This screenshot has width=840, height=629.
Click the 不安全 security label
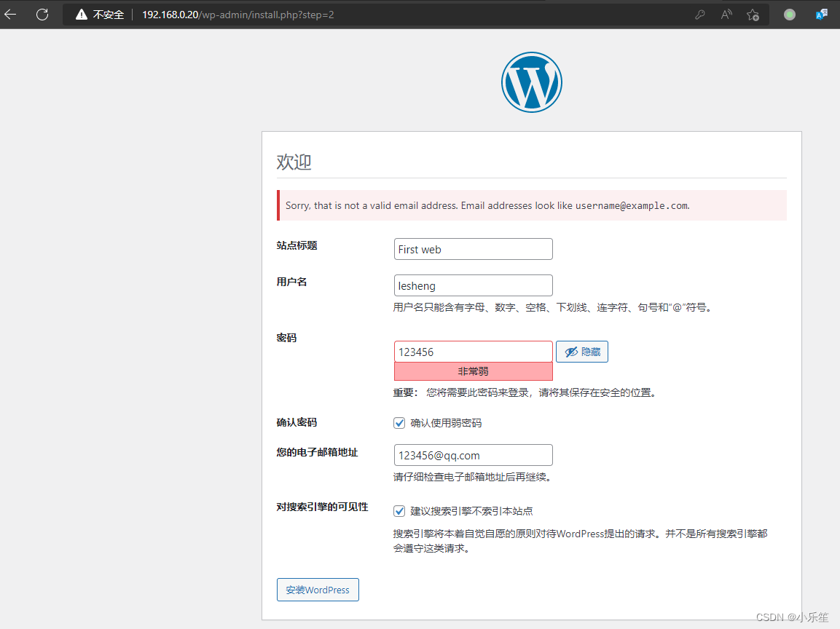pyautogui.click(x=109, y=15)
